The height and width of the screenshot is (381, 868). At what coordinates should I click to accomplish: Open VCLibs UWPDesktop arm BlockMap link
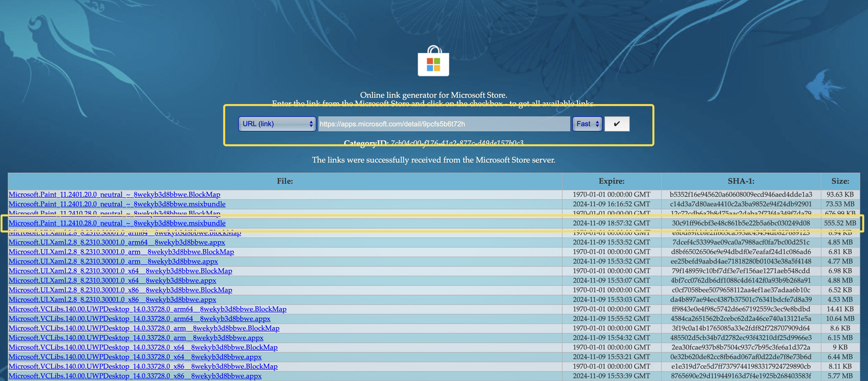tap(144, 328)
